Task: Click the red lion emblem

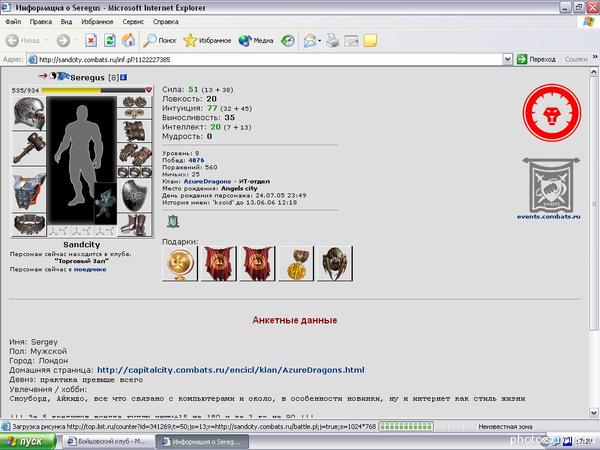Action: pyautogui.click(x=552, y=113)
